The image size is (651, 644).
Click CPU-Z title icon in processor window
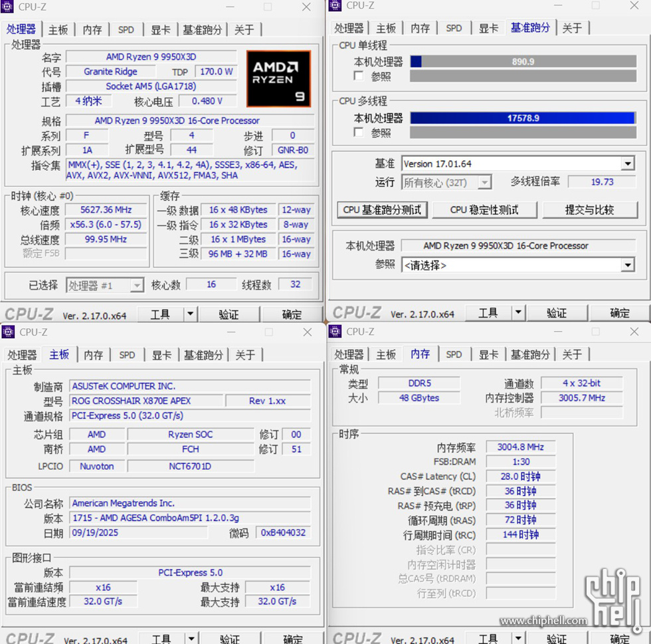(9, 7)
